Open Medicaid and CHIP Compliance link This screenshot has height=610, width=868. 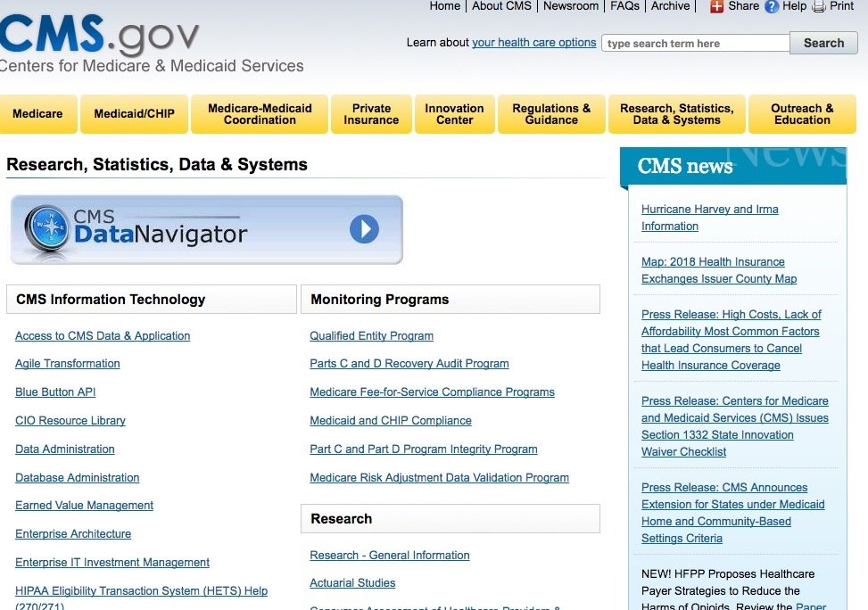click(x=390, y=421)
